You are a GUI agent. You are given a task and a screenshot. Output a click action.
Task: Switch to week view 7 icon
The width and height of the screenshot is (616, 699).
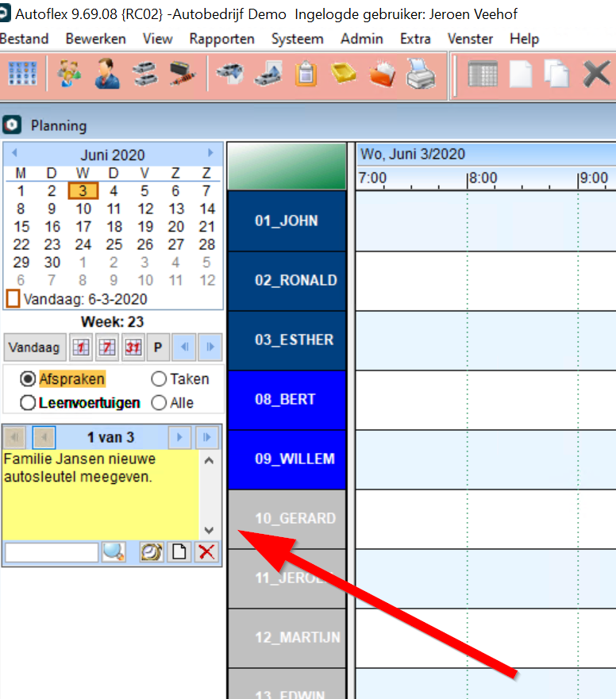point(107,347)
